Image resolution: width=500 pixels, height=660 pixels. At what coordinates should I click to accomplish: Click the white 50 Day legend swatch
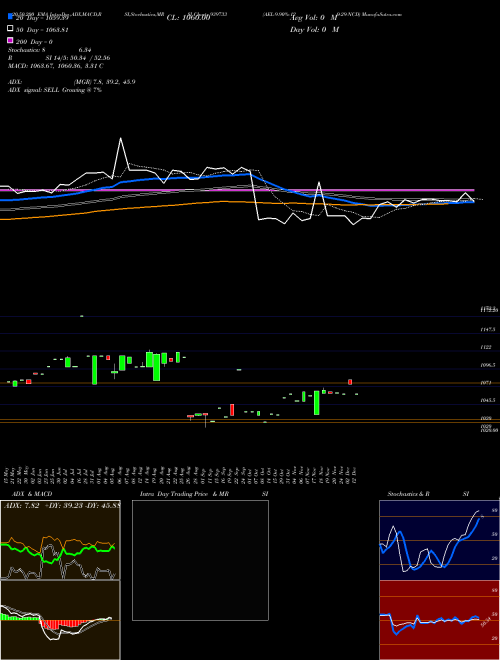click(x=10, y=29)
